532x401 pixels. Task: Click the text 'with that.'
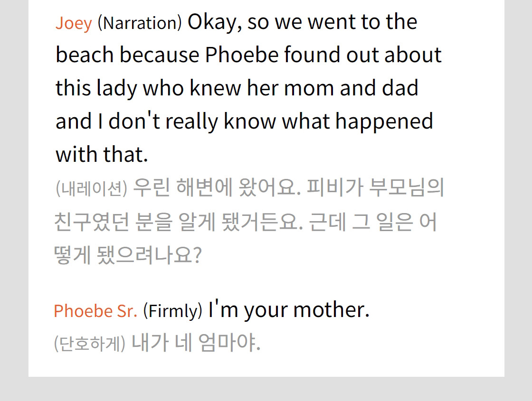(102, 155)
